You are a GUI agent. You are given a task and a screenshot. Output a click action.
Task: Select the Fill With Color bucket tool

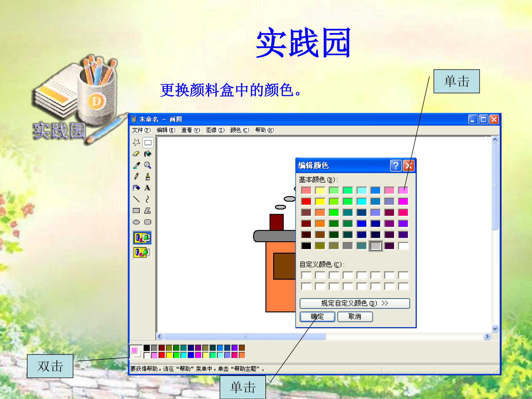[148, 154]
